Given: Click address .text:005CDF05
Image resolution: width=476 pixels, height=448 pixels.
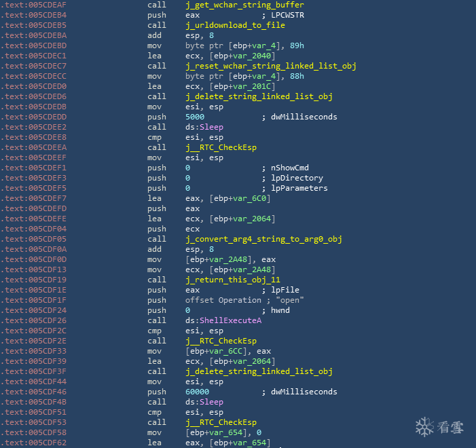Looking at the screenshot, I should click(33, 239).
